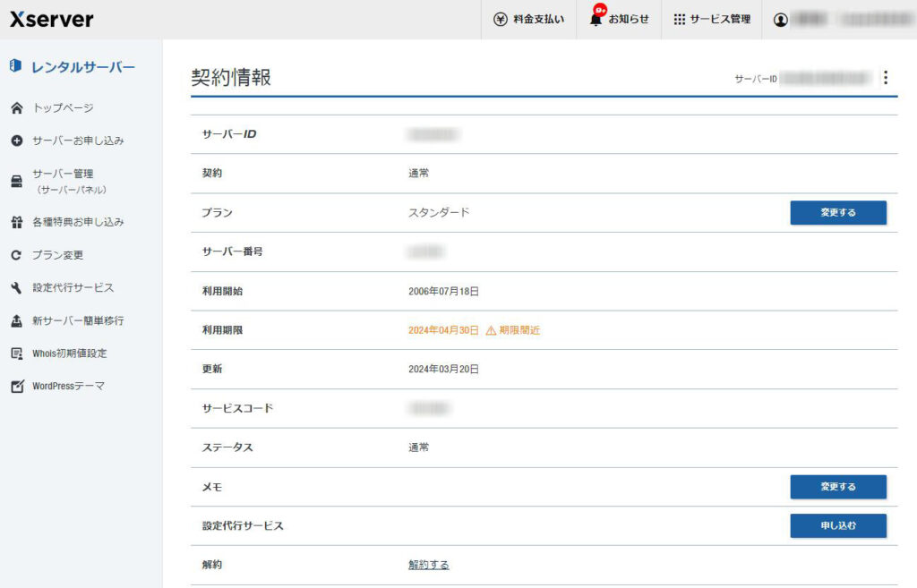The width and height of the screenshot is (917, 588).
Task: Click the server icon for サーバー管理
Action: [16, 182]
